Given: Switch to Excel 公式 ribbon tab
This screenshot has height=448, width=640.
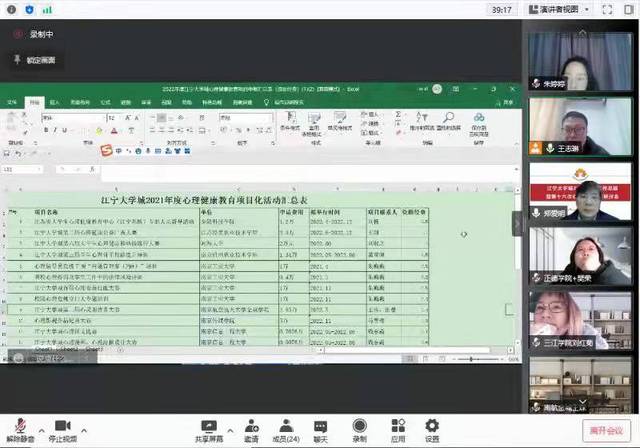Looking at the screenshot, I should pos(106,102).
